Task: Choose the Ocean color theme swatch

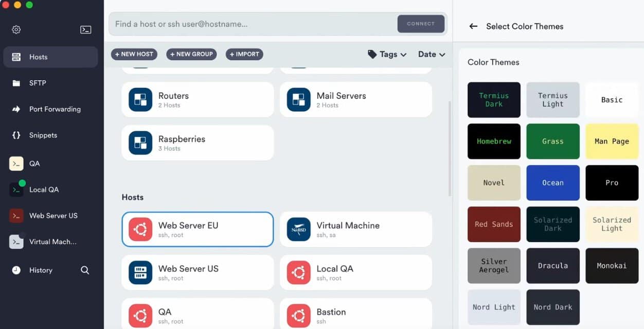Action: click(x=553, y=183)
